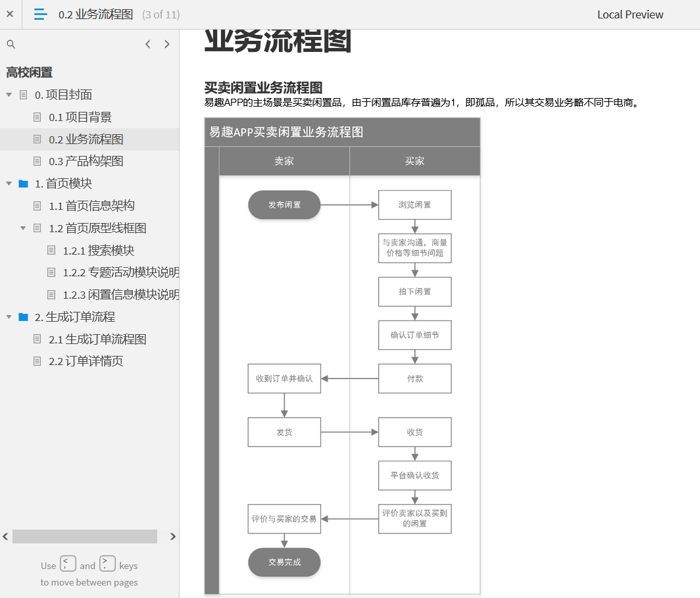
Task: Click the 平台确认收货 flowchart box
Action: click(x=414, y=475)
